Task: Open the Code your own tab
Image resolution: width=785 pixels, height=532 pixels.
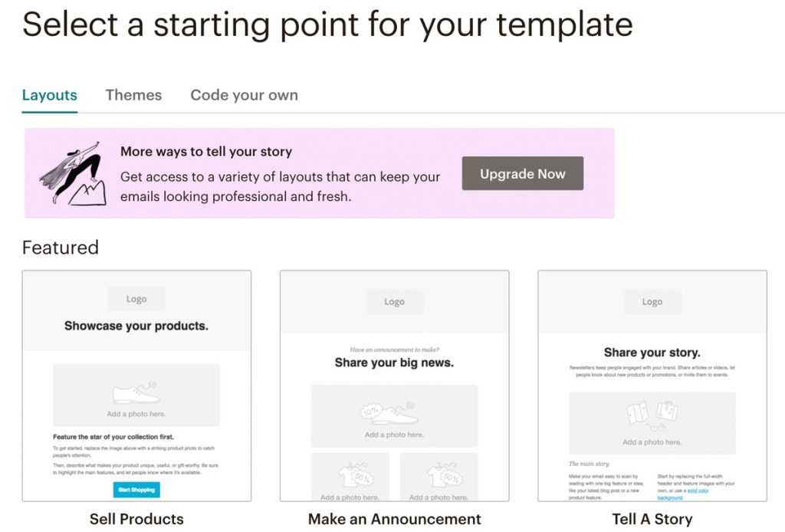Action: pos(245,95)
